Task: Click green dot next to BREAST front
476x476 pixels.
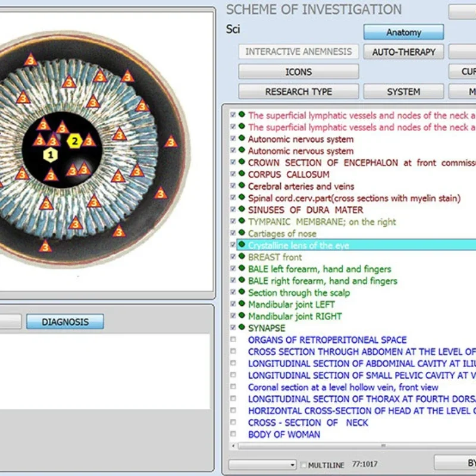Action: [x=242, y=256]
